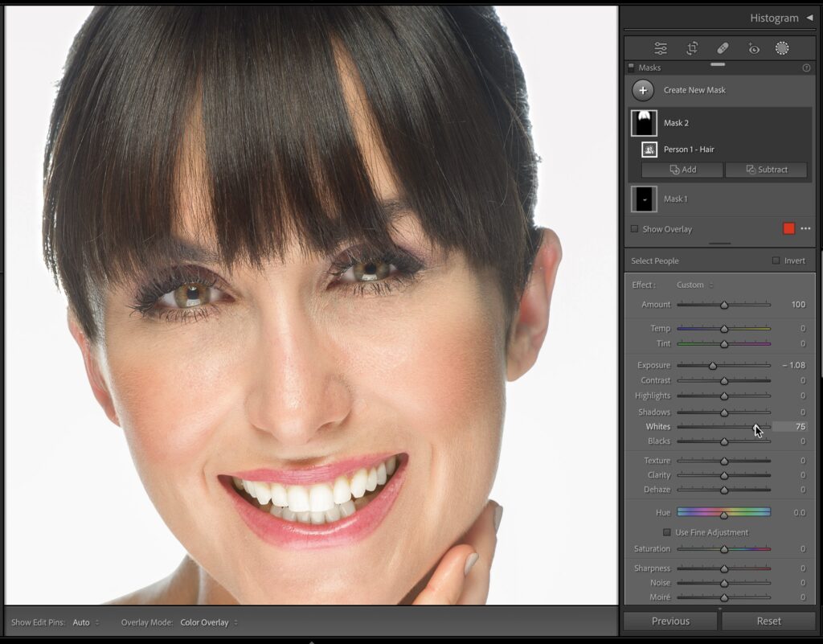
Task: Select the Masking circle tool
Action: pyautogui.click(x=782, y=48)
